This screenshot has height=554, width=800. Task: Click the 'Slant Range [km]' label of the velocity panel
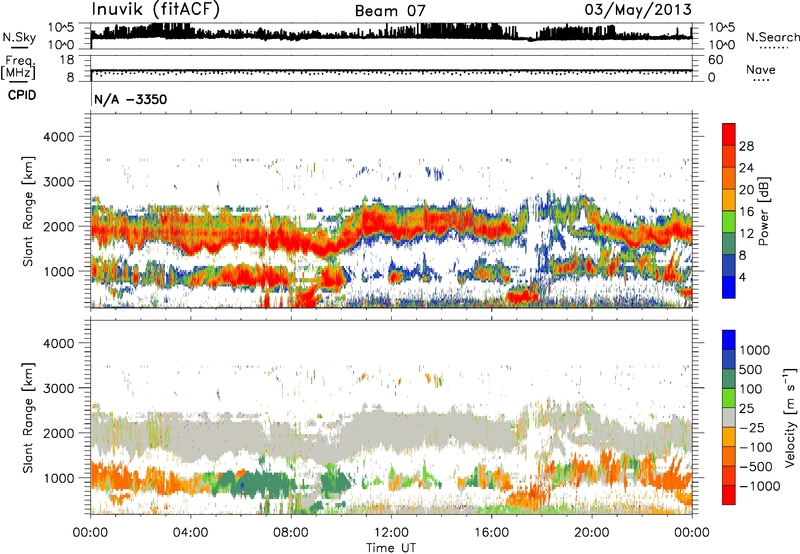tap(28, 418)
